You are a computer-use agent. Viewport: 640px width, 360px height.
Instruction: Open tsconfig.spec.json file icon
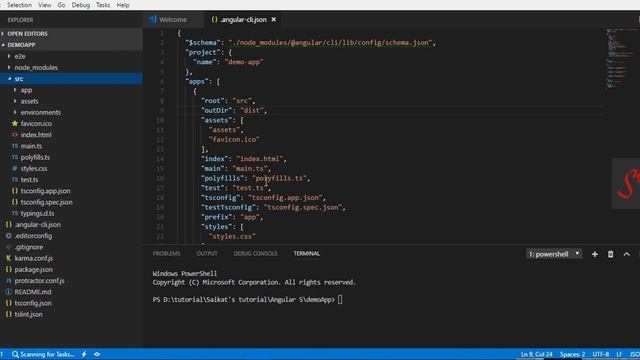pyautogui.click(x=15, y=202)
